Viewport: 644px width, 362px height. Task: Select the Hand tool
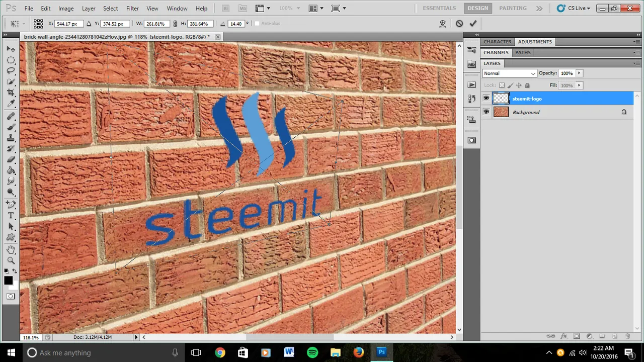[x=11, y=250]
